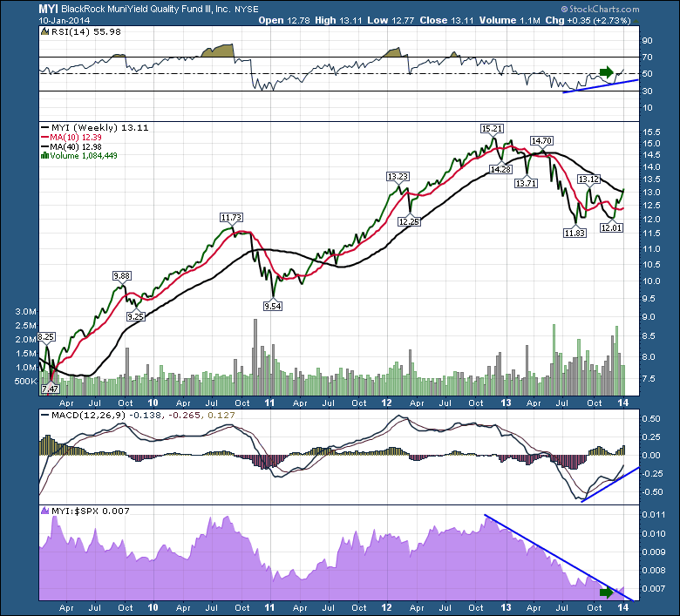Click the MACD histogram value 0.127

221,416
